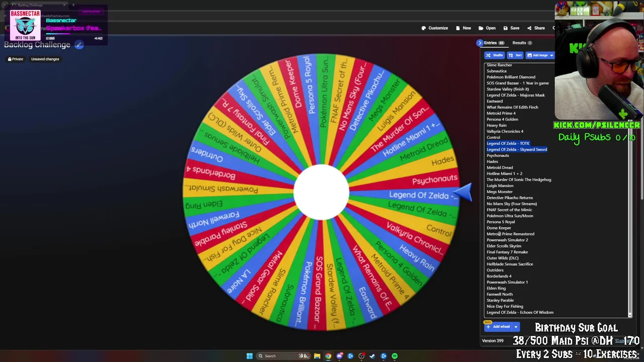Expand the Add image dropdown arrow

(x=551, y=55)
